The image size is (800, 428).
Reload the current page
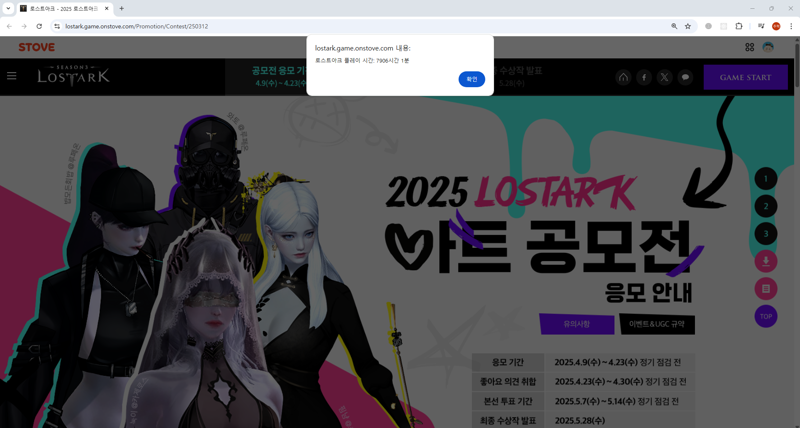pos(39,26)
